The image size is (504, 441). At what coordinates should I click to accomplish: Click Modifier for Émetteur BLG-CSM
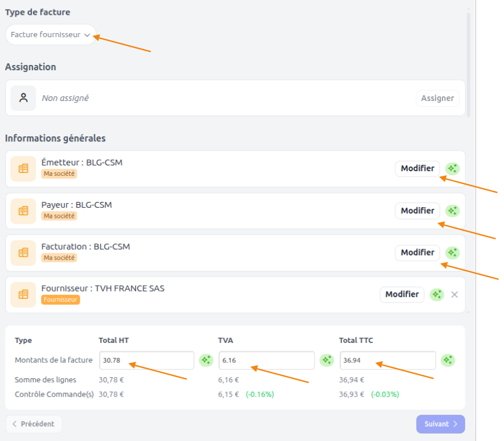coord(417,168)
